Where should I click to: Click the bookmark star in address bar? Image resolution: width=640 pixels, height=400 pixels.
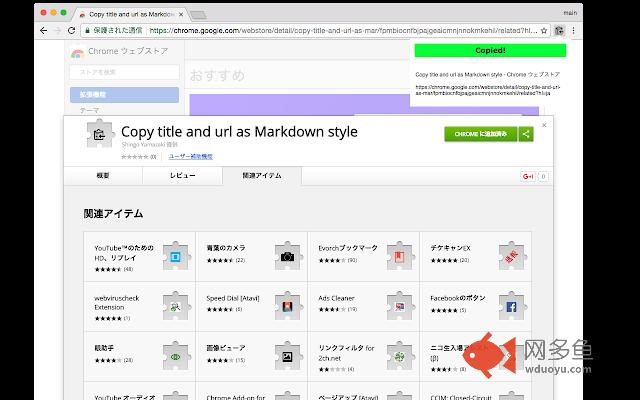[544, 31]
